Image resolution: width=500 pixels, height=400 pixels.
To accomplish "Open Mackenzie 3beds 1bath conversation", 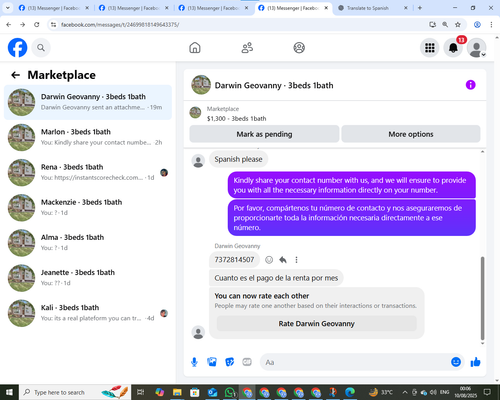I will [x=88, y=207].
